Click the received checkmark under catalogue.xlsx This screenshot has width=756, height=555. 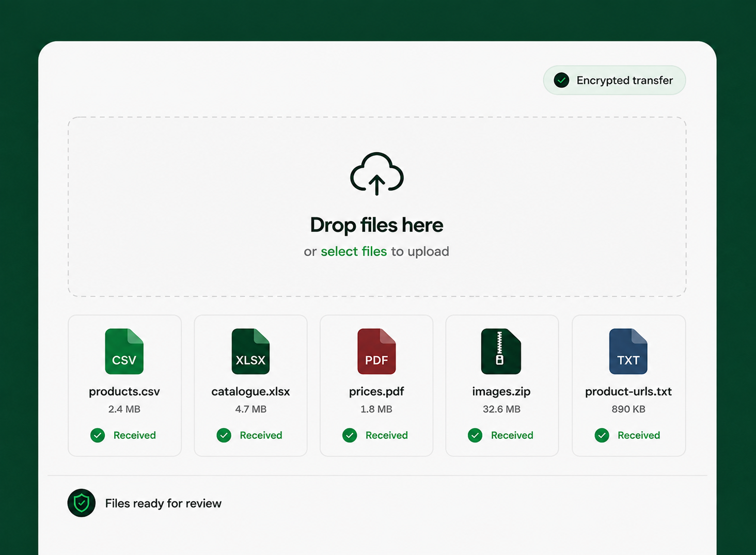click(x=224, y=435)
